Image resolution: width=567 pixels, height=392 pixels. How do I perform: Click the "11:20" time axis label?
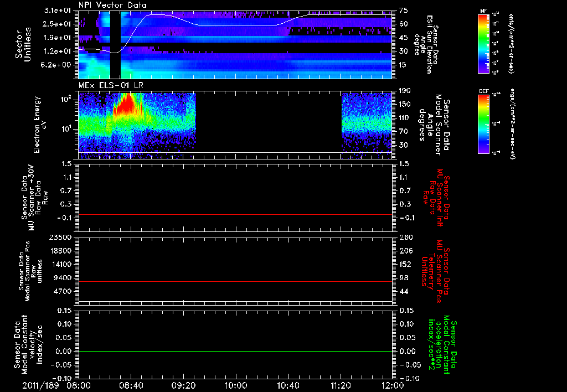341,385
